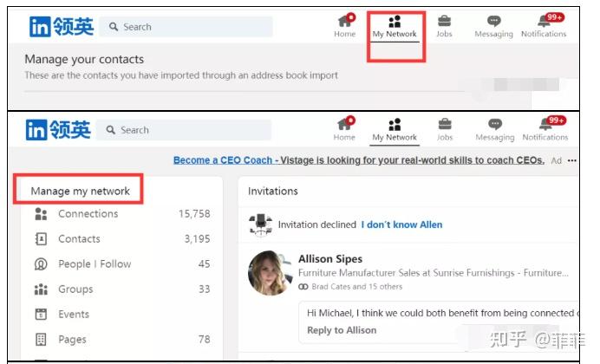The image size is (600, 364).
Task: Click the 15,758 connections count
Action: click(x=194, y=214)
